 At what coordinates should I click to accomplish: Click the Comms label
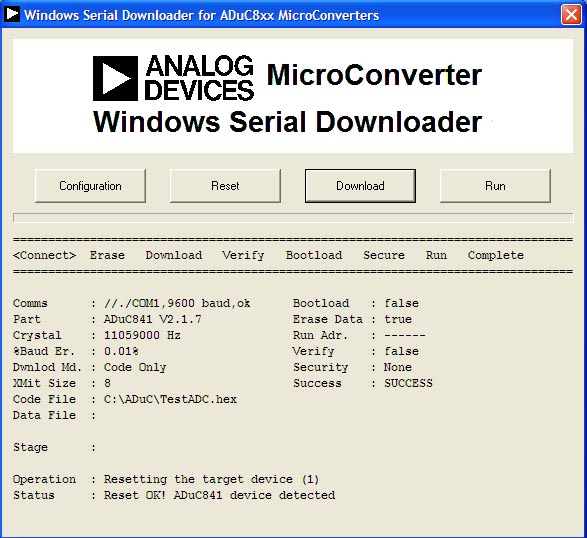click(x=30, y=303)
